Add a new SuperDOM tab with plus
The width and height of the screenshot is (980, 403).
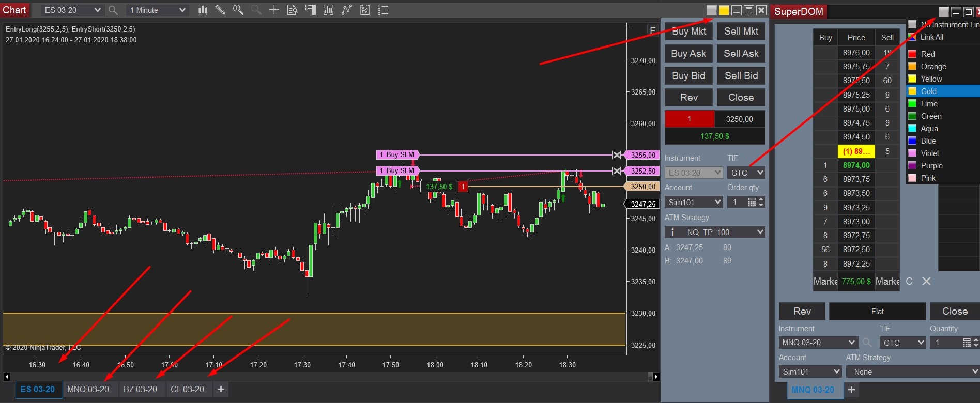(x=851, y=390)
